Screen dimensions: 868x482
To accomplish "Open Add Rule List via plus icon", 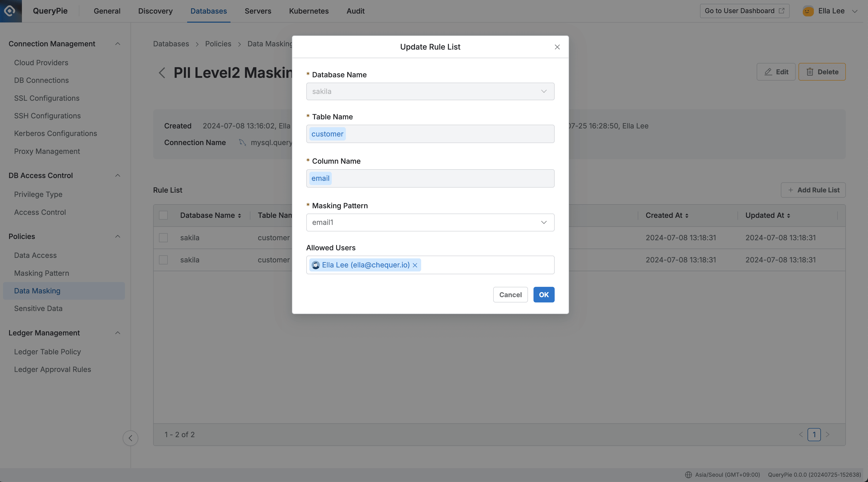I will coord(791,190).
